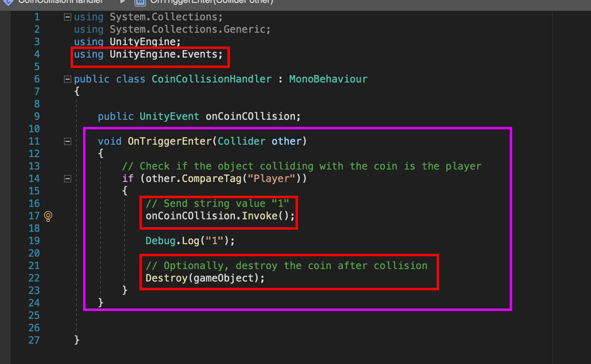The image size is (591, 364).
Task: Open the CoinCollisionHandler breadcrumb dropdown
Action: point(61,2)
